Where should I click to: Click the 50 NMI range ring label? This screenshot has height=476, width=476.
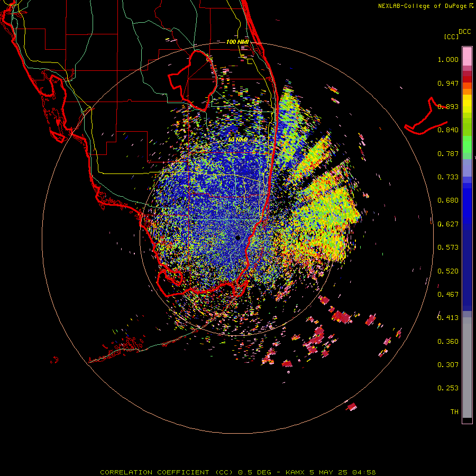click(x=237, y=140)
